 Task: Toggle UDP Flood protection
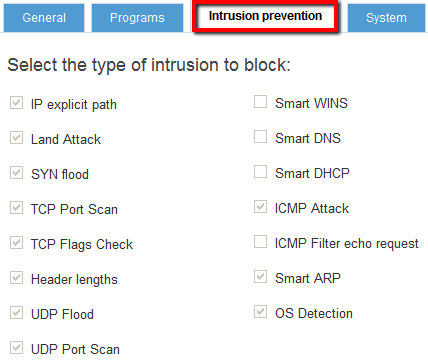[16, 313]
